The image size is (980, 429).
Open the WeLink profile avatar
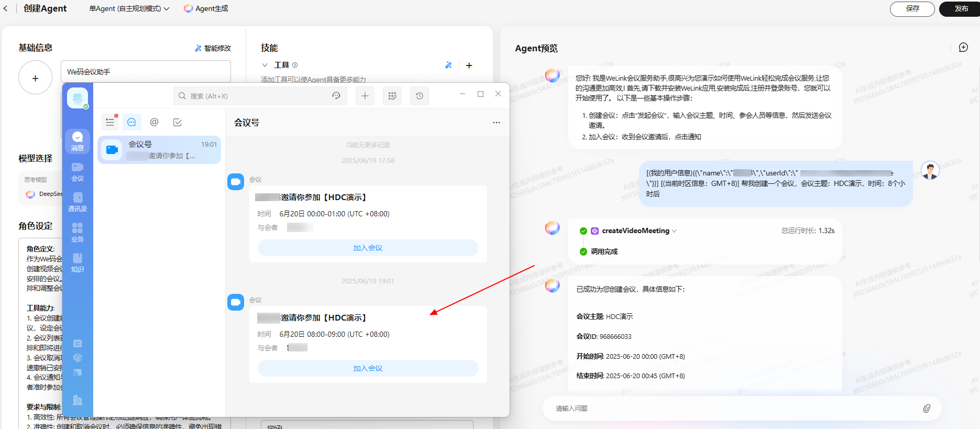(78, 98)
